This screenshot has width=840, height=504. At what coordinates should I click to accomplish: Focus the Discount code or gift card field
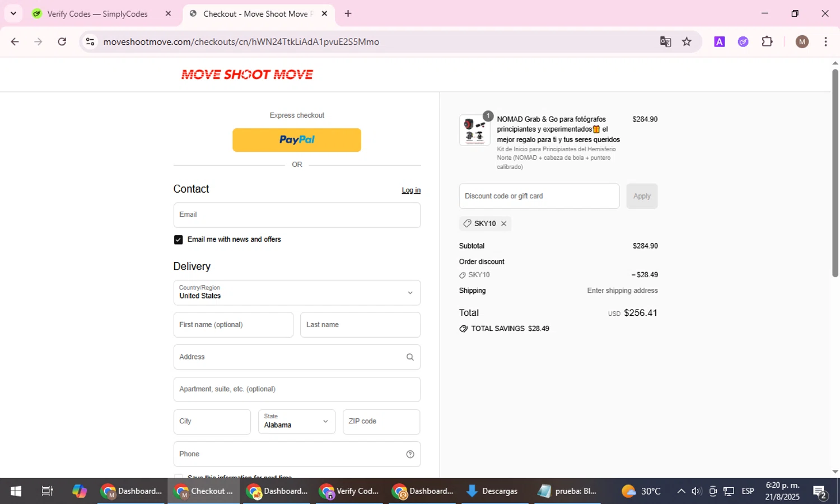tap(539, 196)
